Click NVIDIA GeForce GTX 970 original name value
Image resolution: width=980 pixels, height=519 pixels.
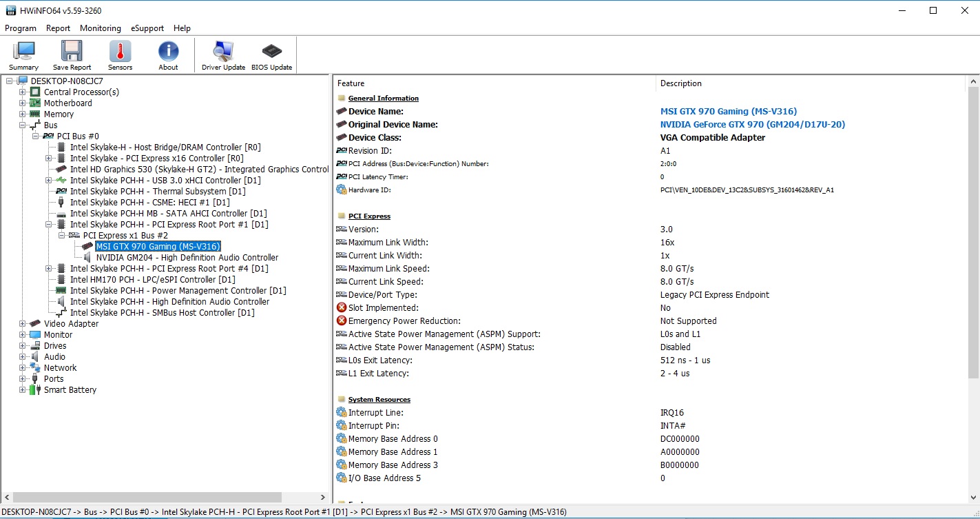[753, 125]
